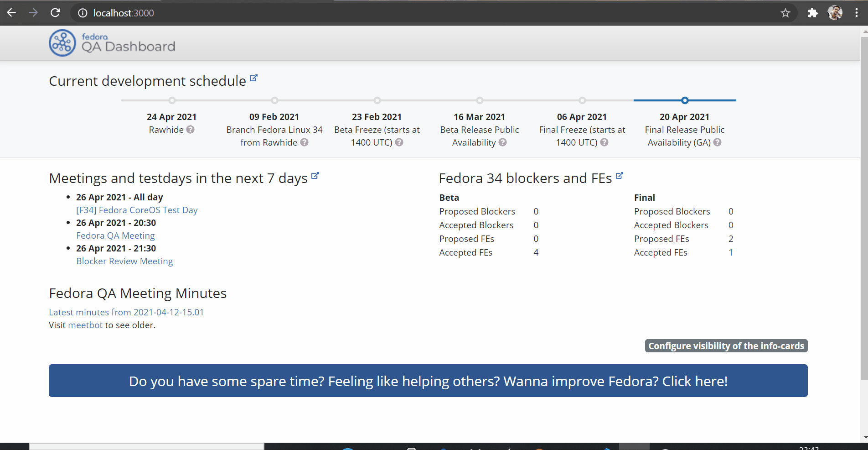Select the 23 Feb 2021 timeline marker
The height and width of the screenshot is (450, 868).
pos(377,100)
